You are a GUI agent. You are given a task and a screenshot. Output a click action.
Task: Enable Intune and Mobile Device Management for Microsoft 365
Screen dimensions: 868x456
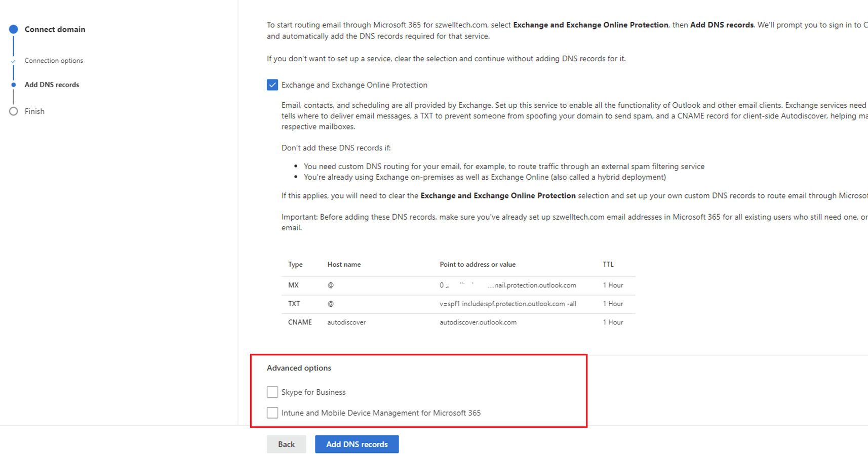pos(272,412)
